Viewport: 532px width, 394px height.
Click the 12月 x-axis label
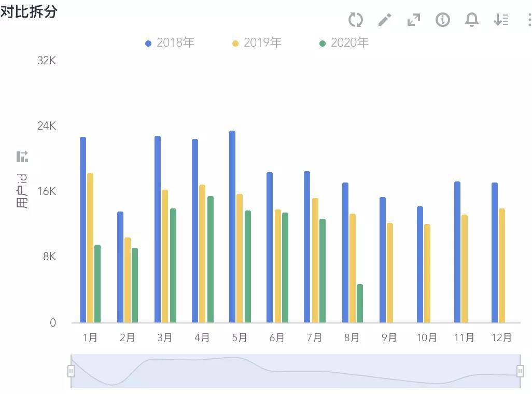(501, 338)
